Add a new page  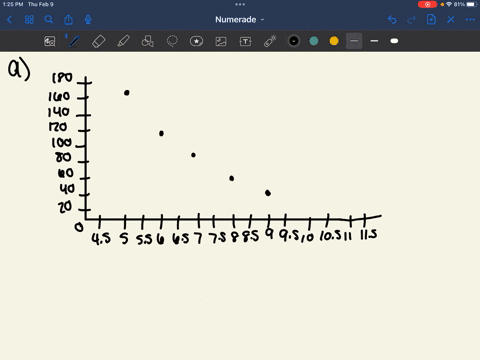[431, 20]
